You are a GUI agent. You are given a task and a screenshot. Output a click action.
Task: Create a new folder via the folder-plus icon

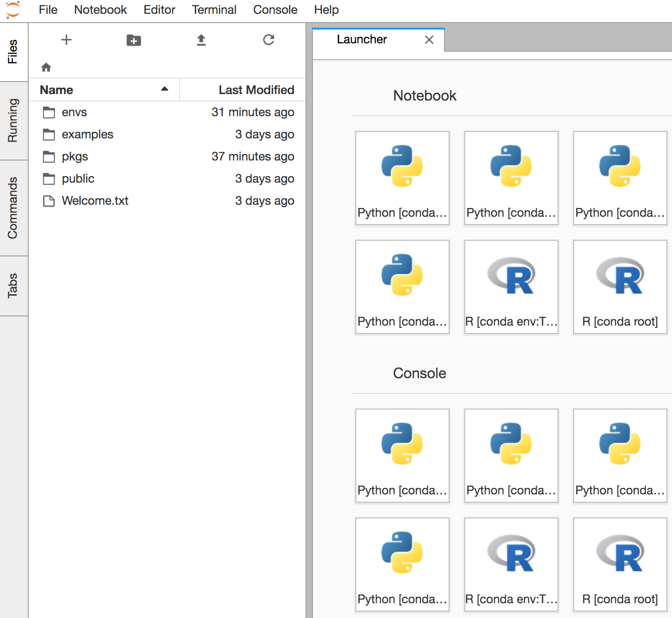pos(134,40)
